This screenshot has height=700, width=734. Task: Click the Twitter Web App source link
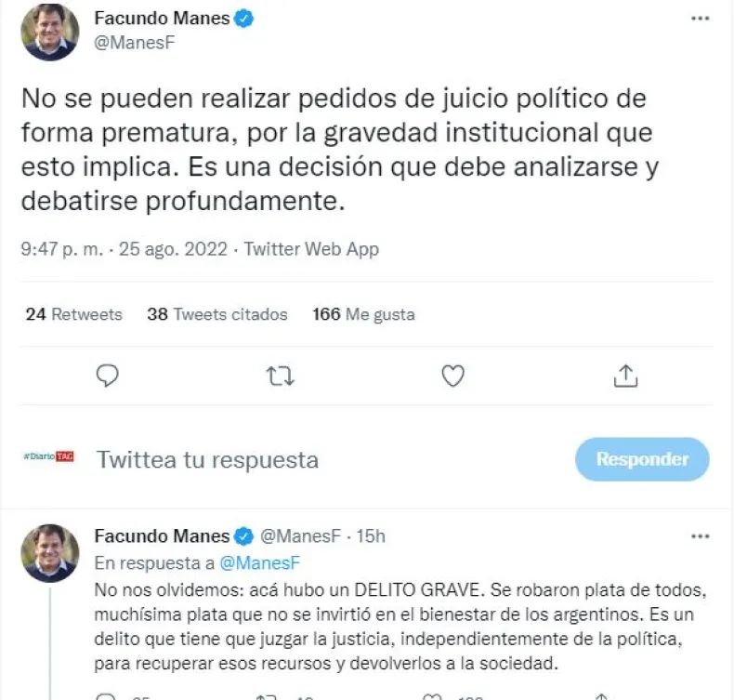312,249
